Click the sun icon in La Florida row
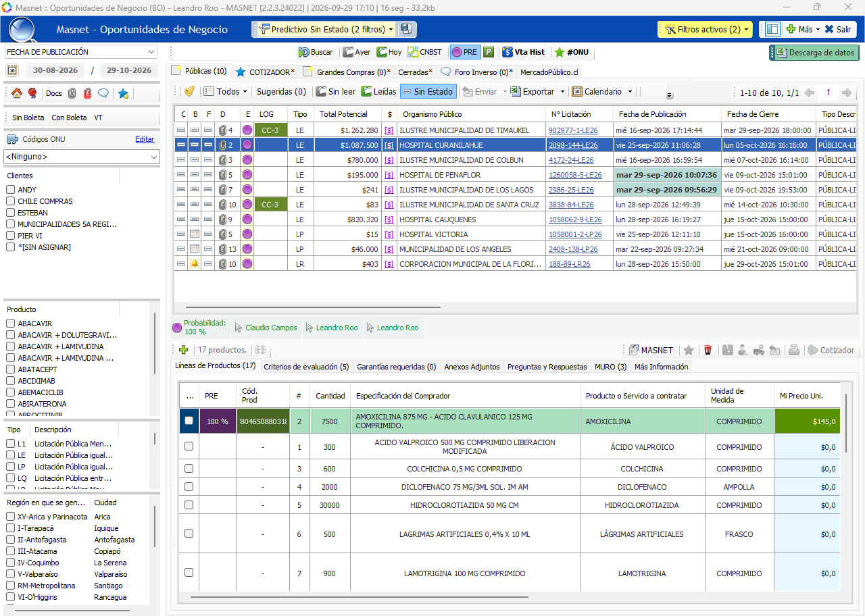This screenshot has width=865, height=616. [x=195, y=264]
